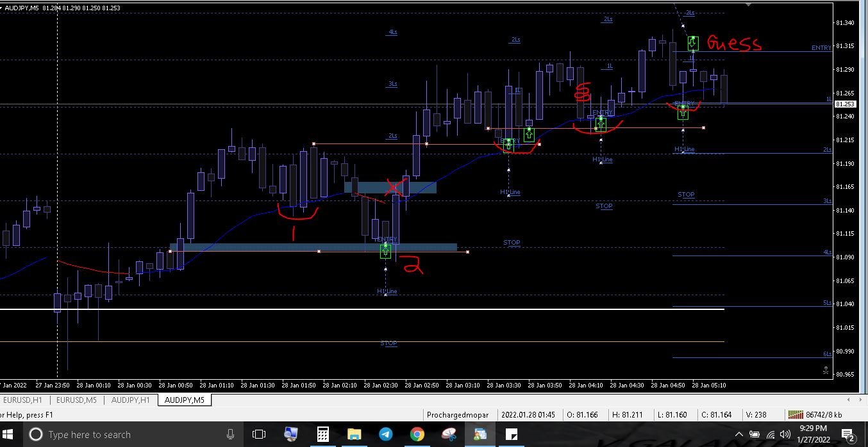Open Telegram from the taskbar

coord(385,434)
